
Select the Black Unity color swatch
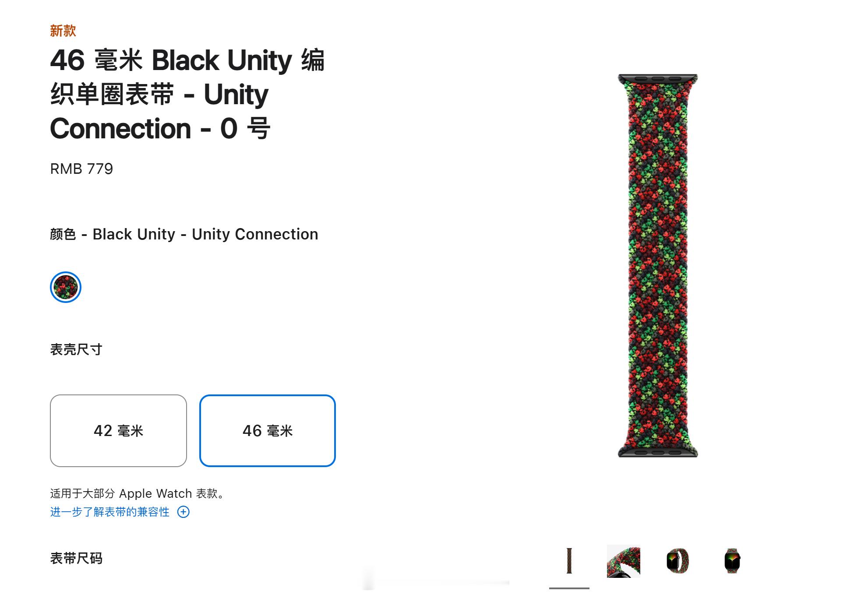pos(66,287)
